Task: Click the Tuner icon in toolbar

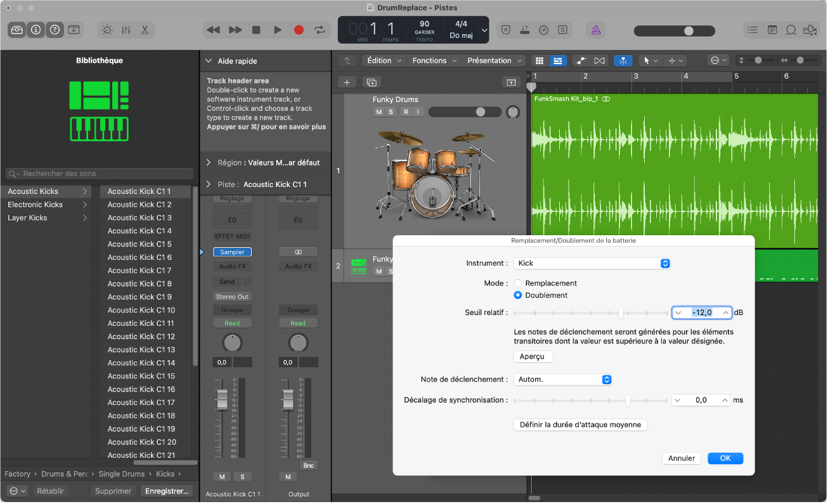Action: (524, 30)
